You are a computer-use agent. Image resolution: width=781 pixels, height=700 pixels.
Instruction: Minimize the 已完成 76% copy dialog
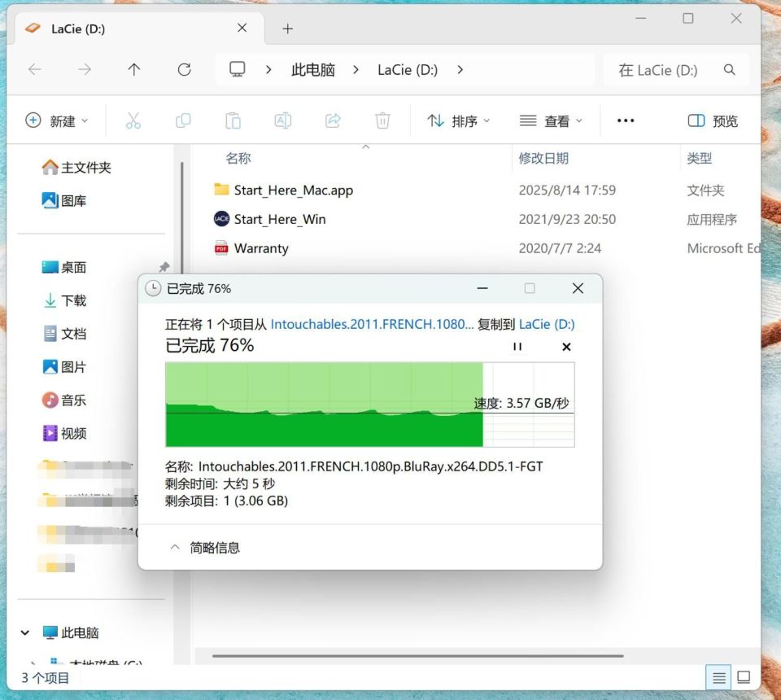[482, 288]
